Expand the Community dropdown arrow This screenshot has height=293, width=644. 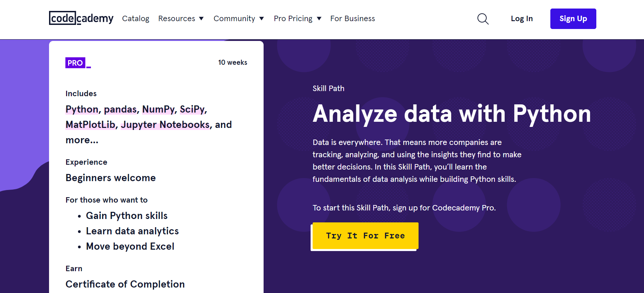click(262, 19)
